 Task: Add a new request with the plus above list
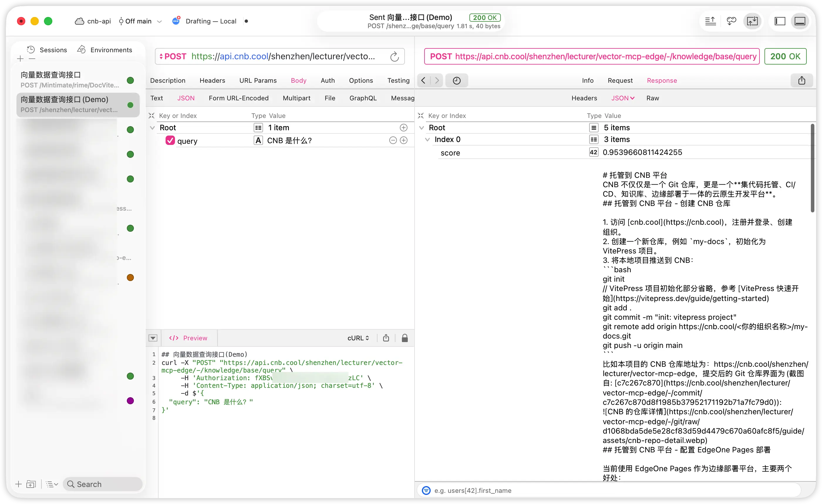click(x=20, y=59)
